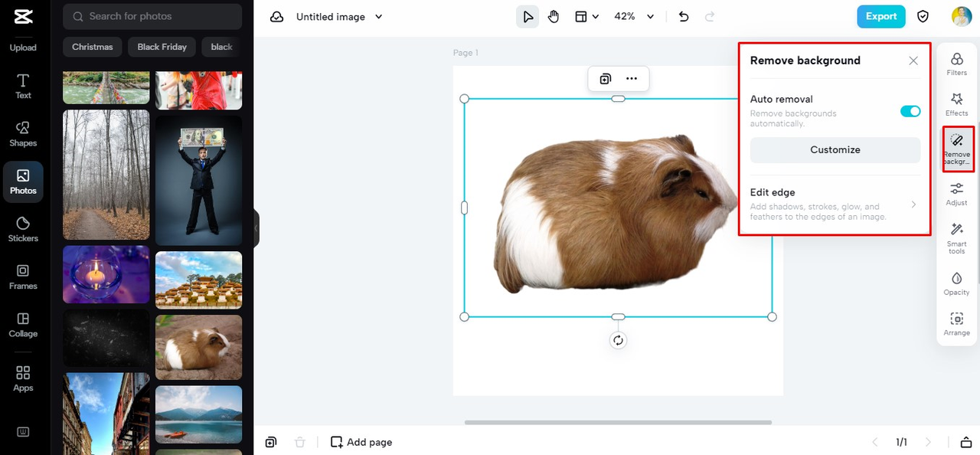The height and width of the screenshot is (455, 980).
Task: Open the Adjust tool
Action: [957, 195]
